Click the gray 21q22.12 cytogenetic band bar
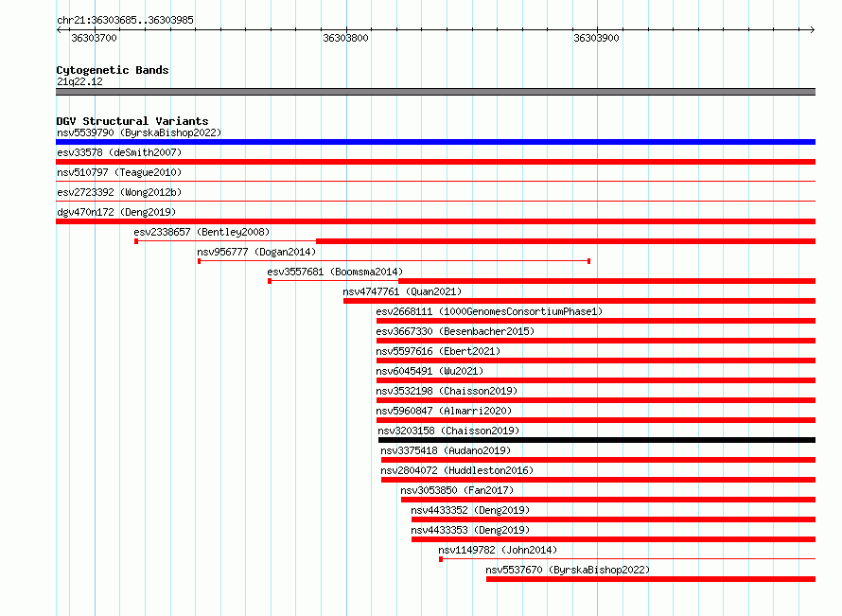842x616 pixels. coord(435,92)
